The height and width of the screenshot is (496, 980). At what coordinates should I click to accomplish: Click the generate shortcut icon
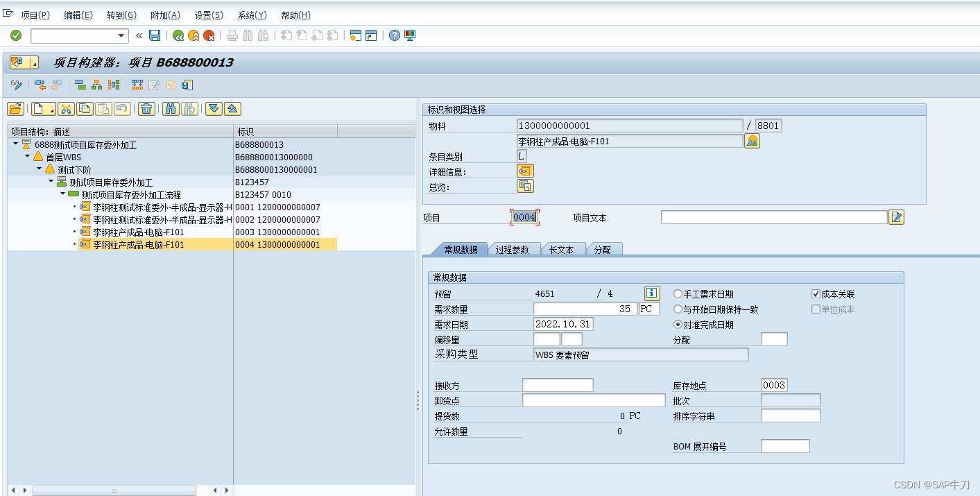pos(371,35)
